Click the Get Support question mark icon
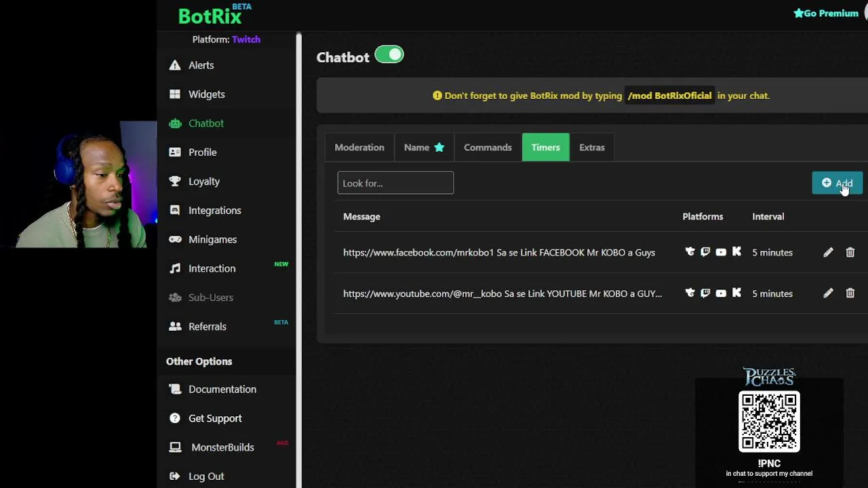The image size is (868, 488). click(175, 418)
